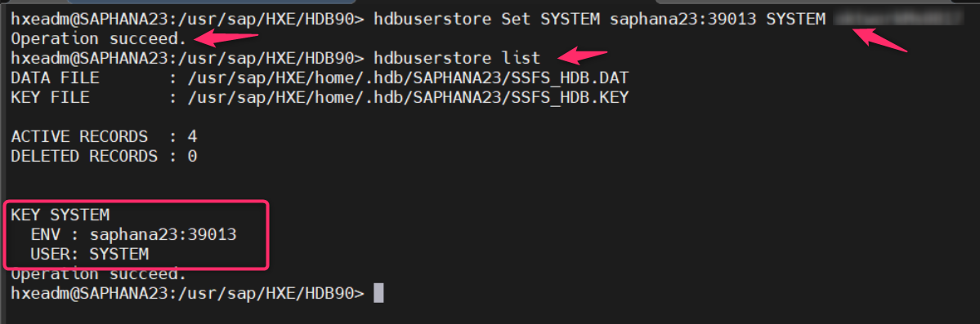Click the arrow pointing at Operation succeed
980x324 pixels.
click(226, 38)
